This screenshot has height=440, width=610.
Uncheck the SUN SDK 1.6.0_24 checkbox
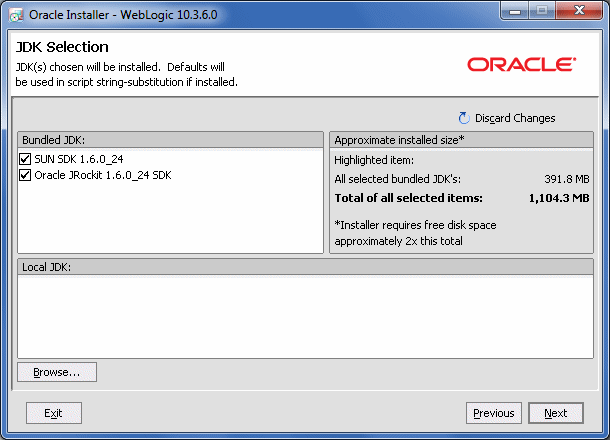pyautogui.click(x=25, y=159)
